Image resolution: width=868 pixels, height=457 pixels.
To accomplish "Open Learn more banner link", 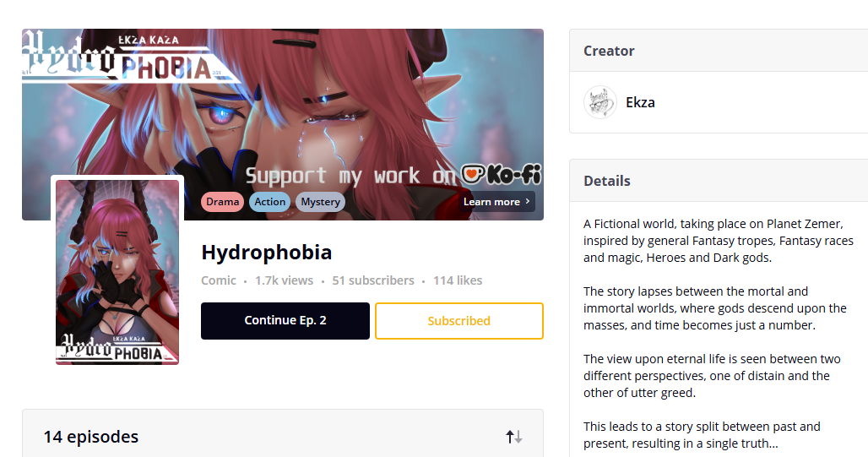I will coord(496,202).
